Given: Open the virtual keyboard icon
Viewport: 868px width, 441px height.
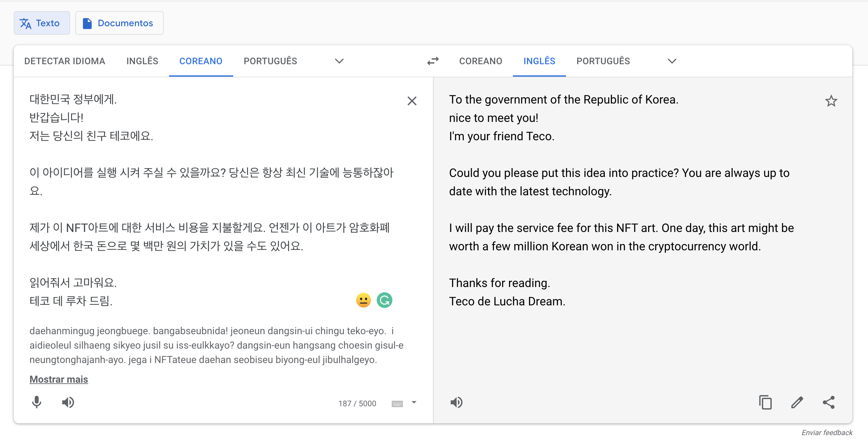Looking at the screenshot, I should pos(397,404).
